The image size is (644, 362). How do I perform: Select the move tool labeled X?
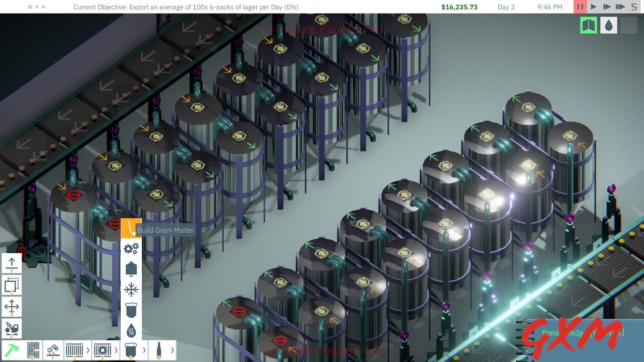[x=11, y=306]
